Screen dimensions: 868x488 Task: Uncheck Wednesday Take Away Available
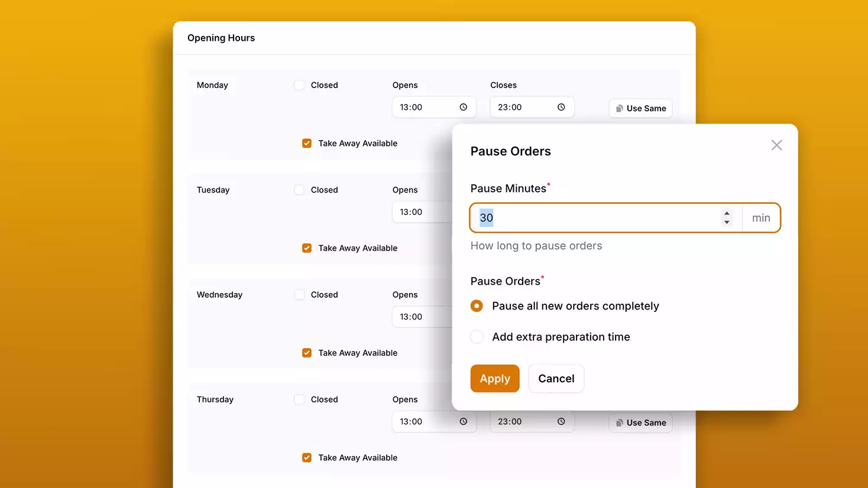coord(307,353)
